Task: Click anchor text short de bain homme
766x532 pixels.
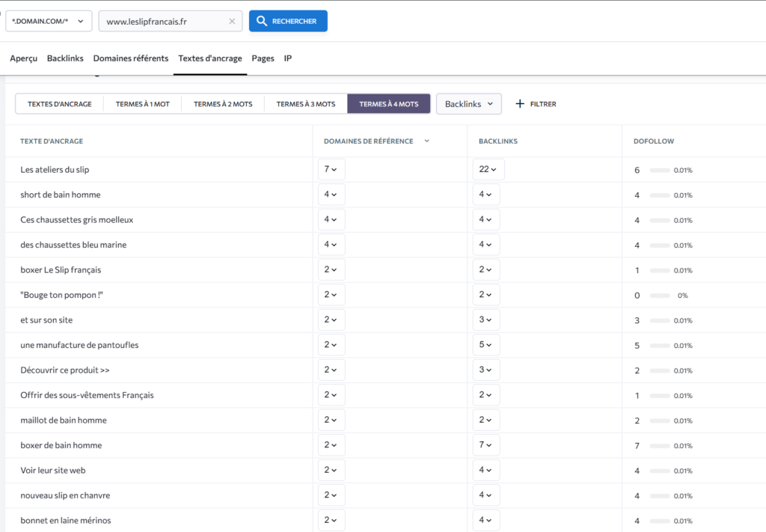Action: click(x=61, y=195)
